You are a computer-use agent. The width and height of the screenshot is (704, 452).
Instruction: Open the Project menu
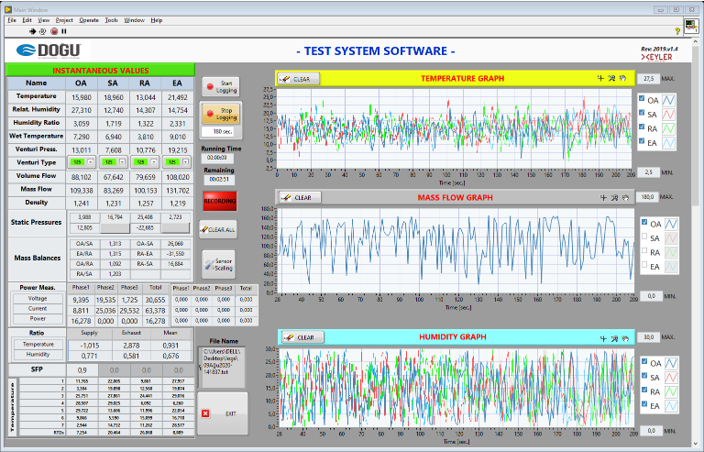(64, 20)
